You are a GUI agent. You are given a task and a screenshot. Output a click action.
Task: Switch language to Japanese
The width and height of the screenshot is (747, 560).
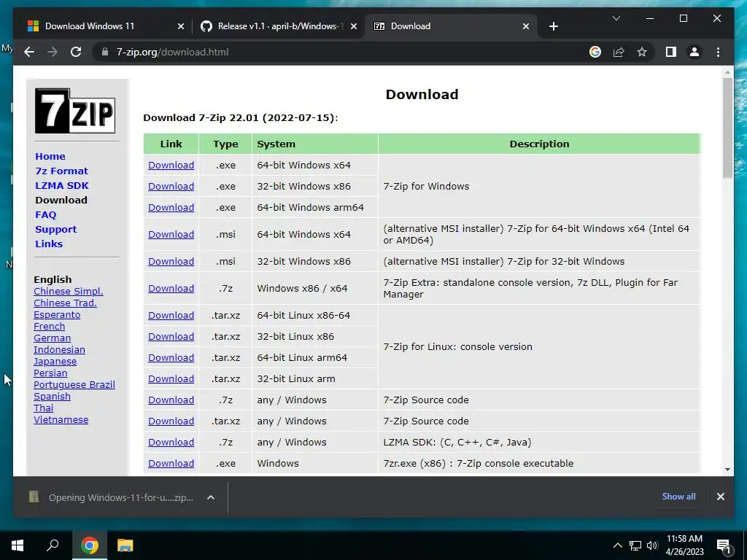click(55, 362)
